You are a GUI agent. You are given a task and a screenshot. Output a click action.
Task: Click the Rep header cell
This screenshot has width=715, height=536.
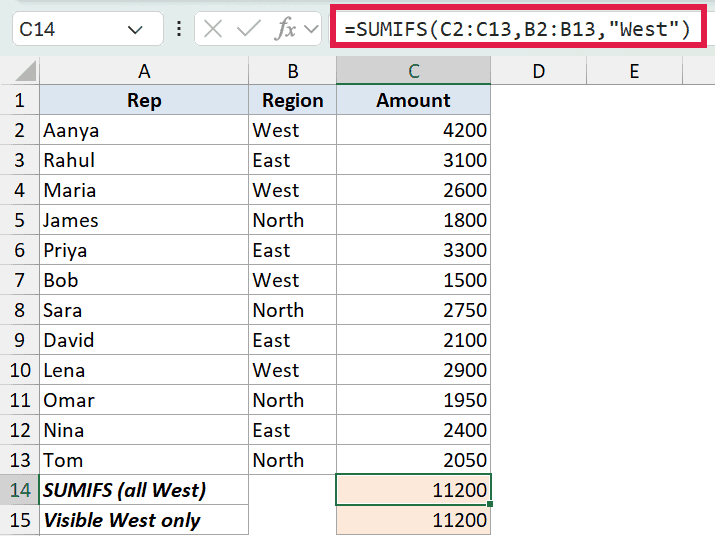[x=144, y=100]
